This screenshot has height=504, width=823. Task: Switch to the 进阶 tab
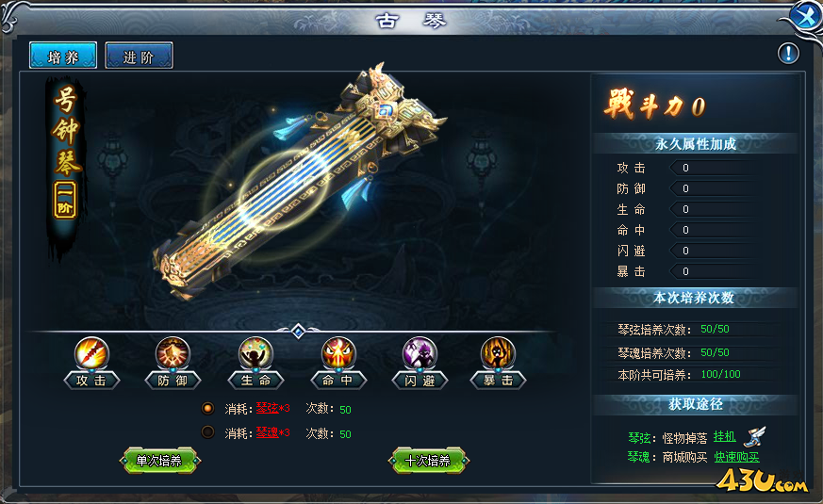(139, 56)
